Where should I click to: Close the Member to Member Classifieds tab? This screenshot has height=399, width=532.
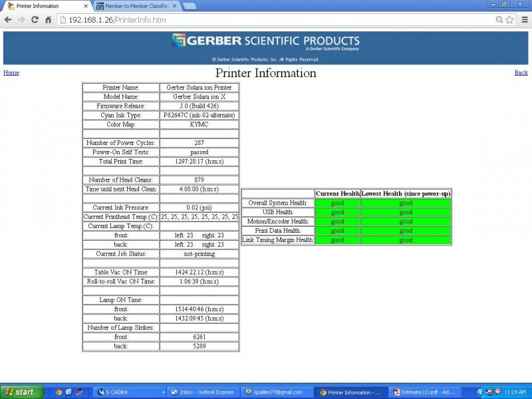175,6
